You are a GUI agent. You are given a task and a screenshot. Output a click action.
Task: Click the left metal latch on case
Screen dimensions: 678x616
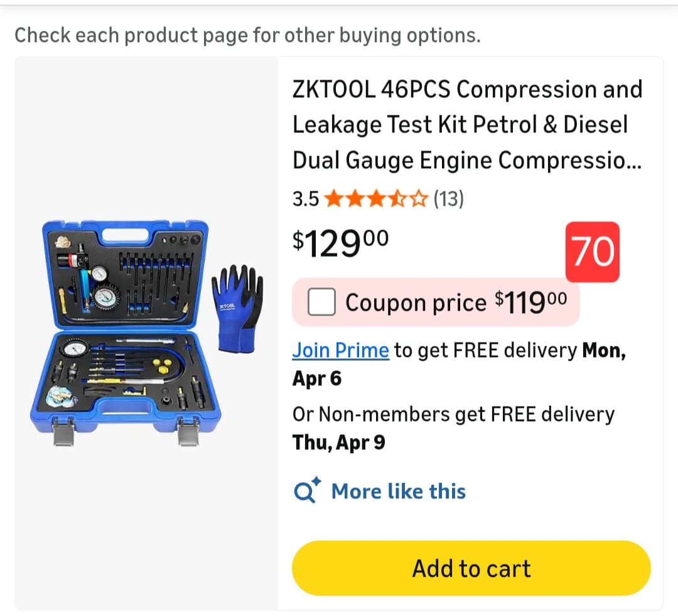pos(63,432)
